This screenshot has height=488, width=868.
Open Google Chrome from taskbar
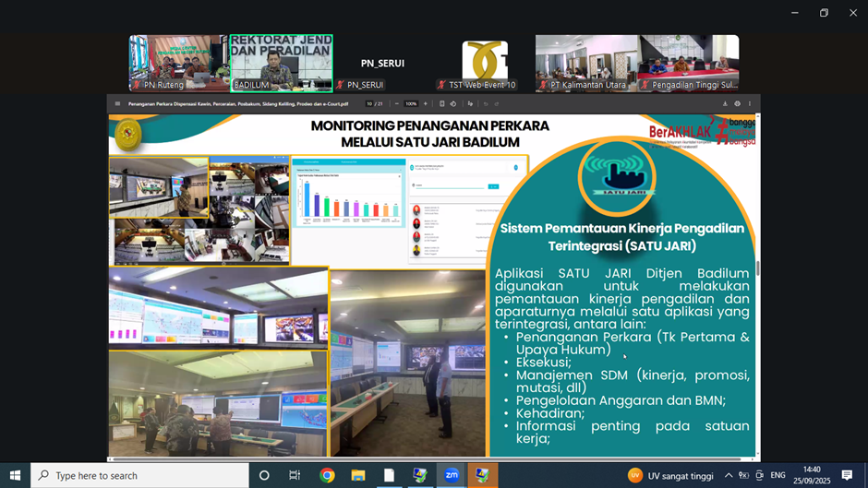click(x=327, y=475)
